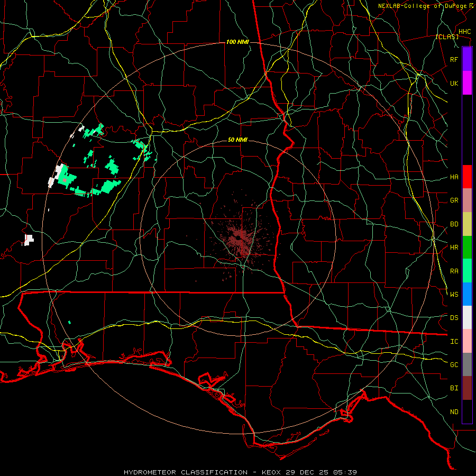
Task: Click the Hydrometeor Classification KEOX title text
Action: (x=240, y=472)
